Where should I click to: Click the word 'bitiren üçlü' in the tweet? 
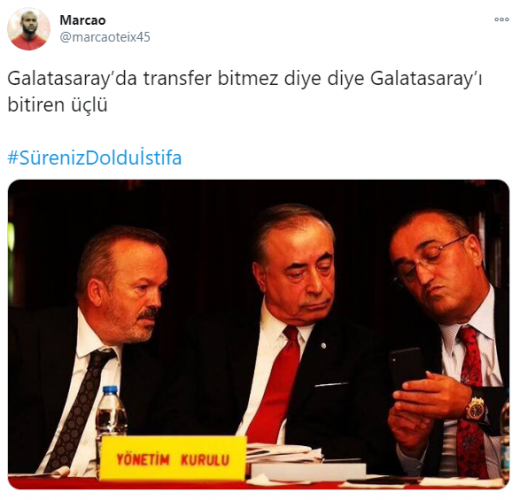(57, 105)
